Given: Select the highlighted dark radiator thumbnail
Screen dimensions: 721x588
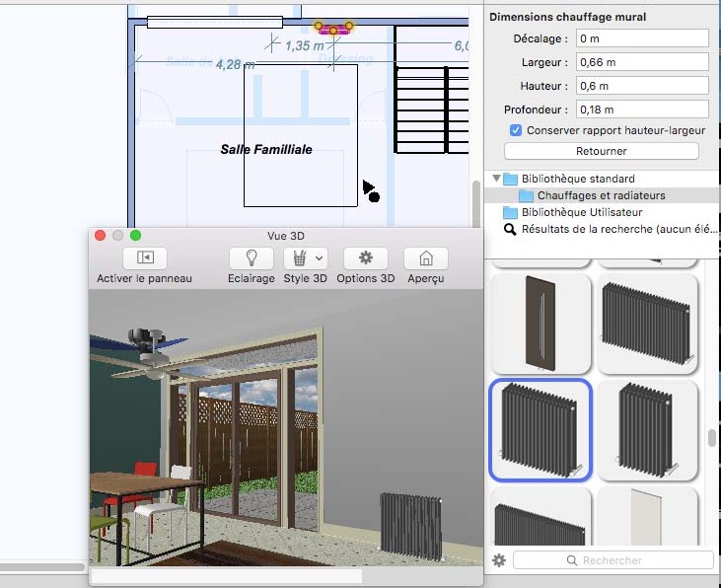Looking at the screenshot, I should [x=541, y=430].
